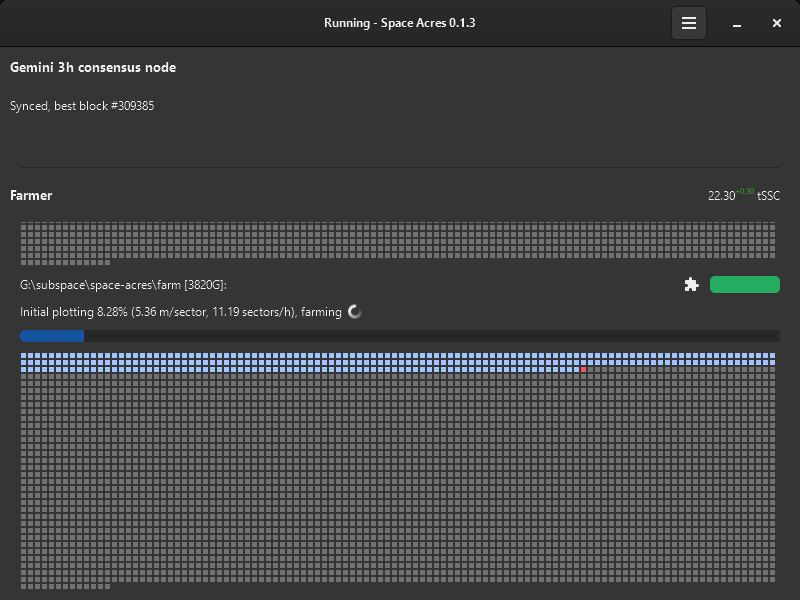This screenshot has width=800, height=600.
Task: Click the first plotted sector in farm grid
Action: tap(24, 355)
